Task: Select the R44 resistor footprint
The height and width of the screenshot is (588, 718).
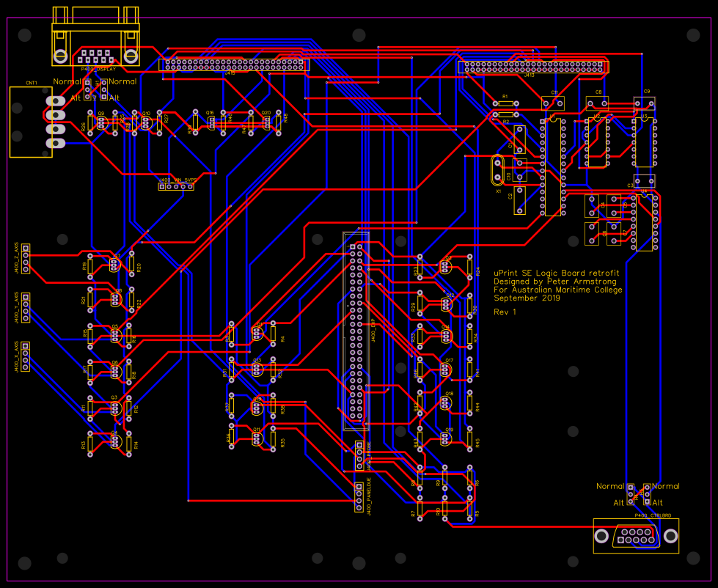Action: coord(469,403)
